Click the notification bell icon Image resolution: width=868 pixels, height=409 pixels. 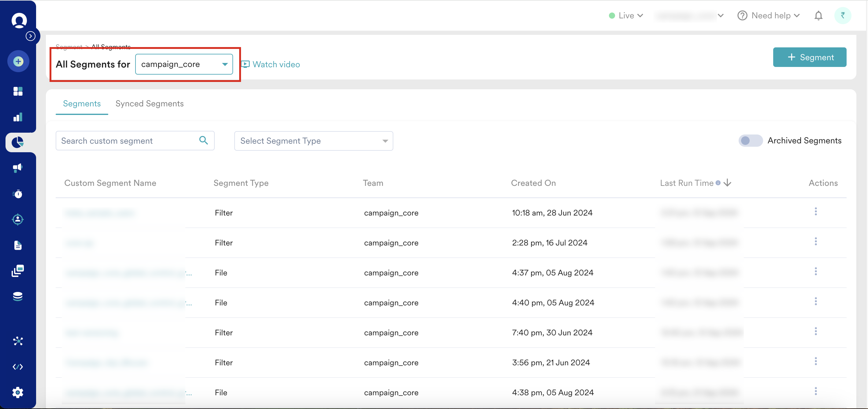click(x=818, y=16)
